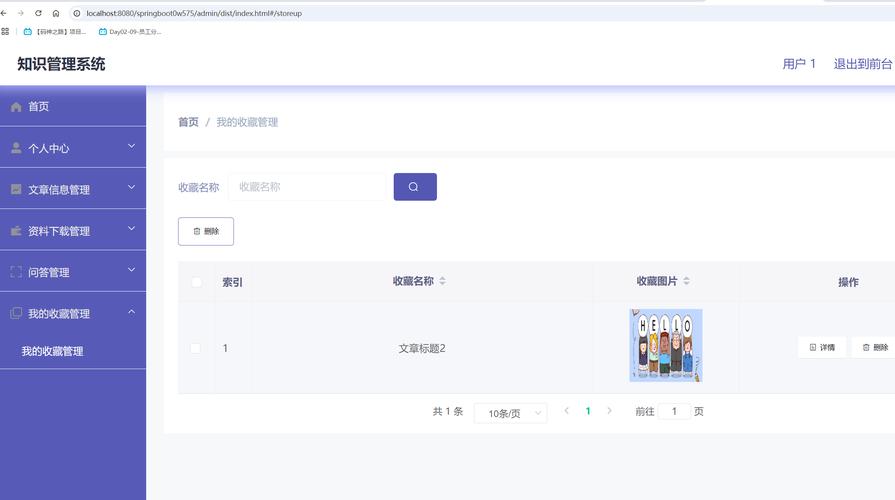
Task: Go to the next page arrow
Action: (609, 411)
